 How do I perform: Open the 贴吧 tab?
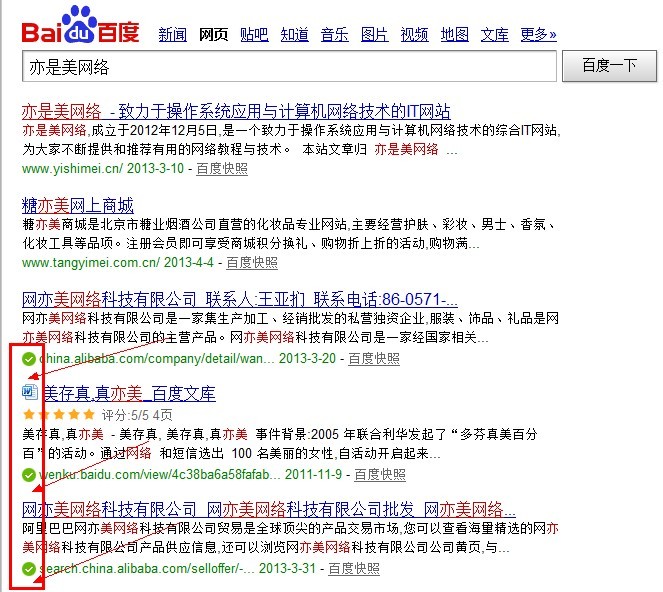[x=254, y=34]
